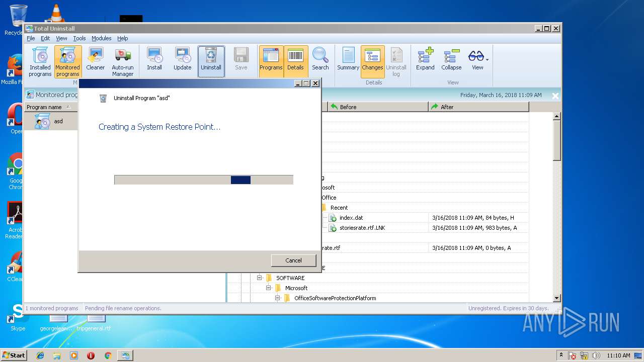Open the Help menu
644x362 pixels.
tap(123, 38)
